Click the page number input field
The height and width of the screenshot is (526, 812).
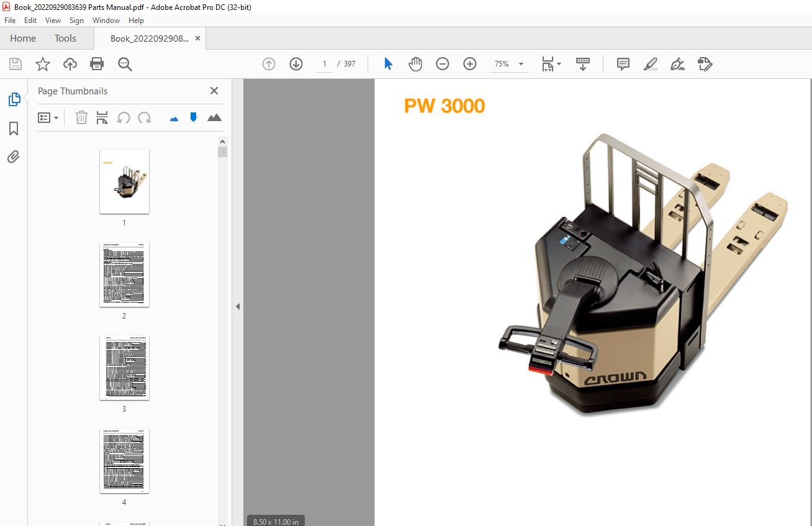tap(324, 64)
